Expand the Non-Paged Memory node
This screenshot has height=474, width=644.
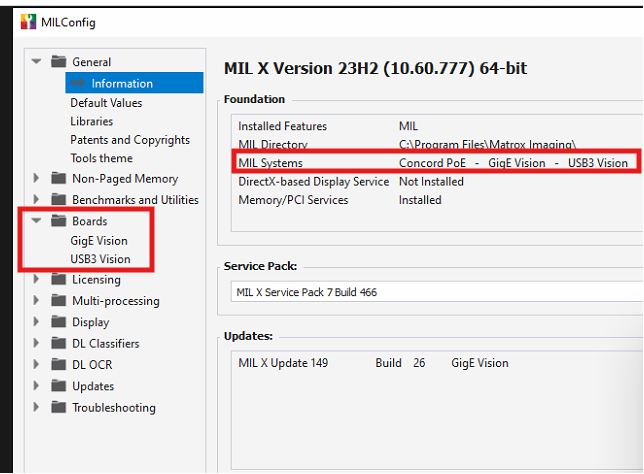click(36, 178)
